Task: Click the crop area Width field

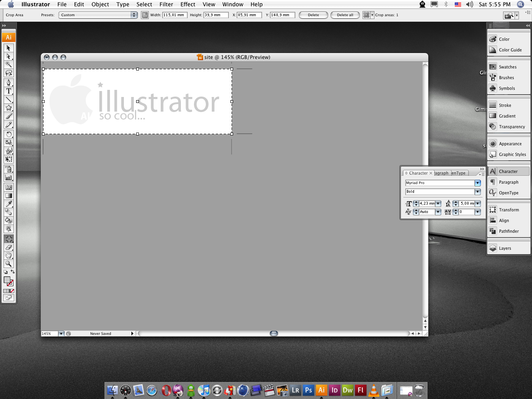Action: pyautogui.click(x=175, y=15)
